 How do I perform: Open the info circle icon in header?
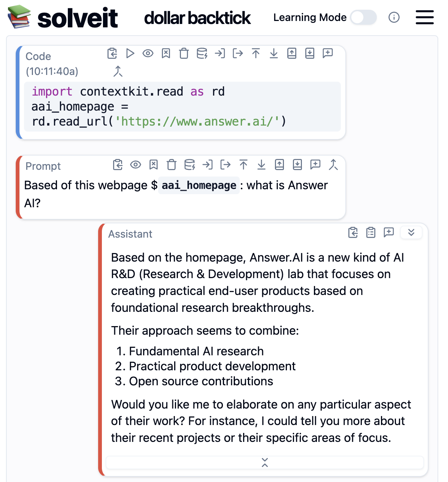[394, 17]
